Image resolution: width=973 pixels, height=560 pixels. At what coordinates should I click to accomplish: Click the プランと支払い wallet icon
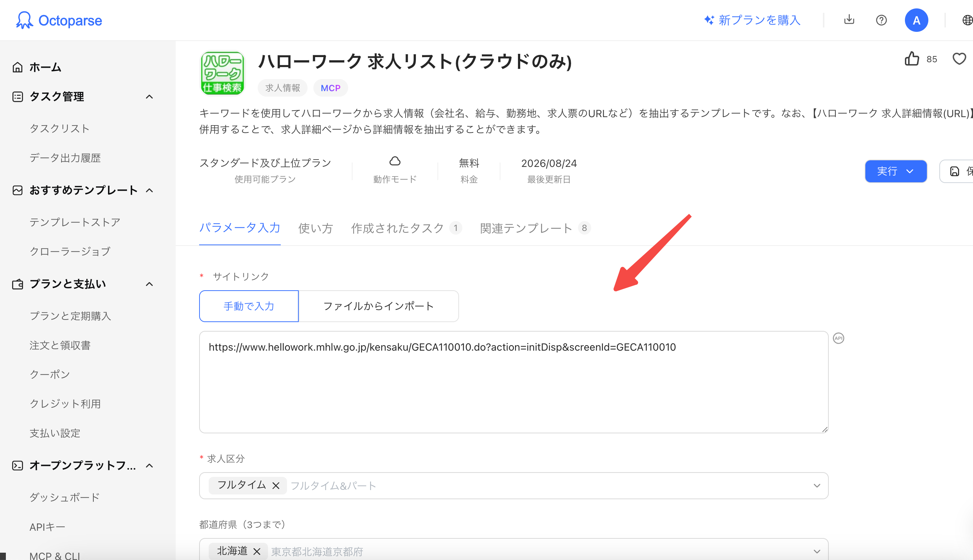(17, 284)
